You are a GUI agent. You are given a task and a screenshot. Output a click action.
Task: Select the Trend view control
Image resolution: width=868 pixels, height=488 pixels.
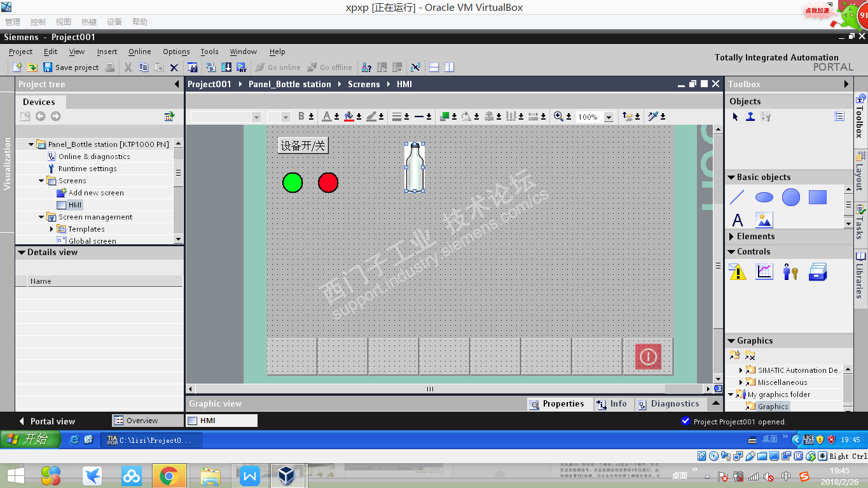(764, 272)
